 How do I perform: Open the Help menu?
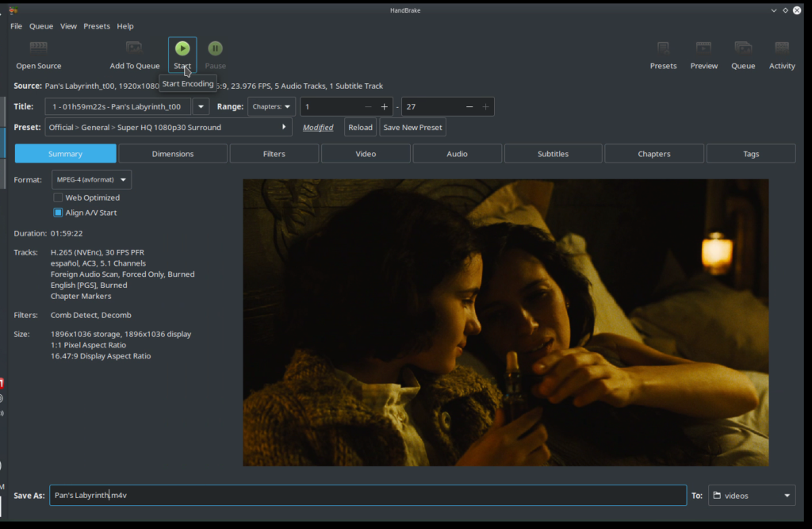coord(124,26)
